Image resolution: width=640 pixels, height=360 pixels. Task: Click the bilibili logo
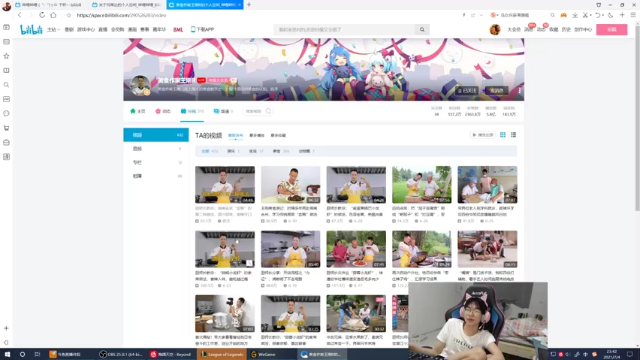coord(31,29)
